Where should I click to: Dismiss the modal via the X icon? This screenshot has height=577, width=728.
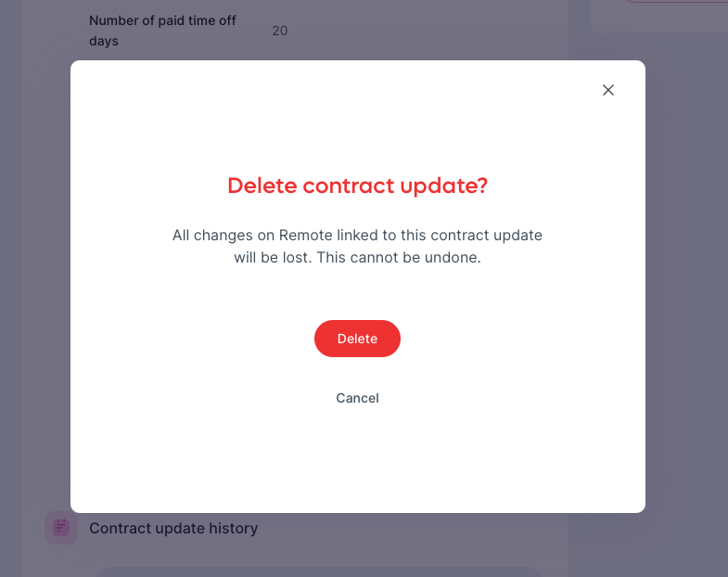pos(608,90)
